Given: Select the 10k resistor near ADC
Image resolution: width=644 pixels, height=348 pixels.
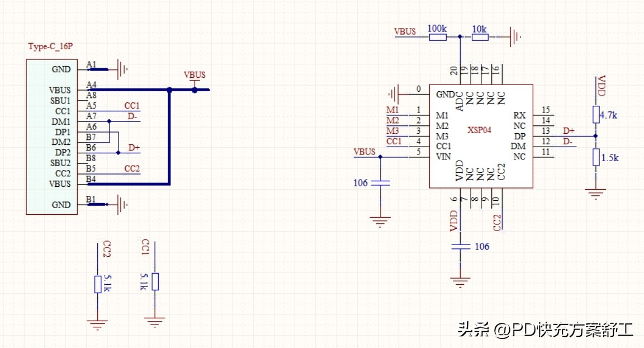Looking at the screenshot, I should [x=480, y=37].
